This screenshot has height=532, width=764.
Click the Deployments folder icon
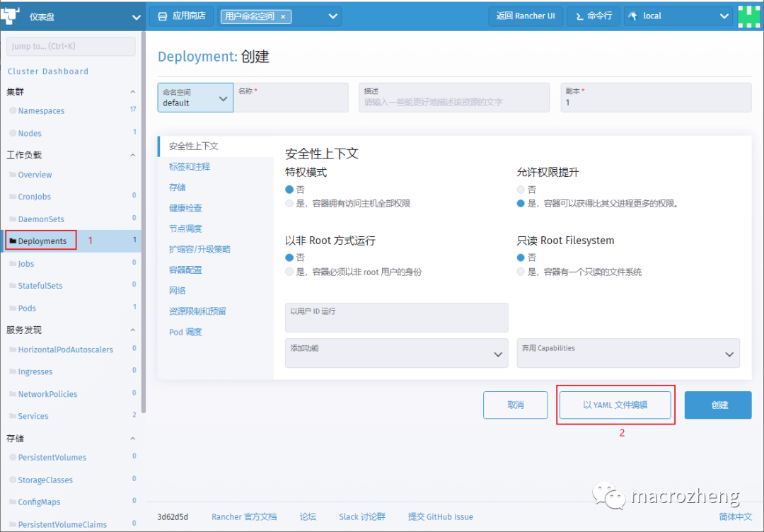13,241
